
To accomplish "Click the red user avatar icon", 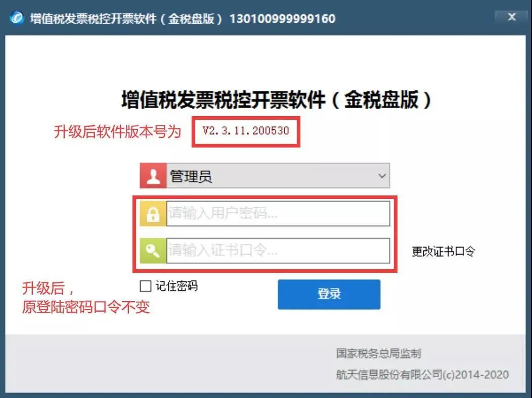I will (153, 176).
